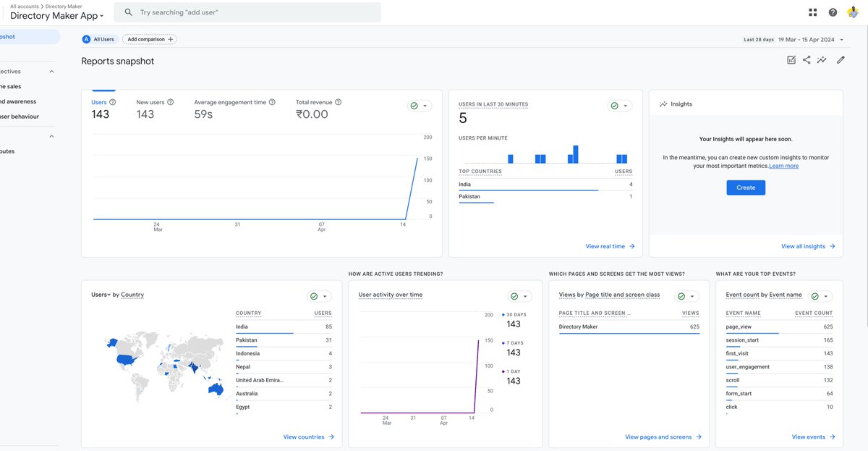Click the Pakistan row with 31 users

[284, 340]
